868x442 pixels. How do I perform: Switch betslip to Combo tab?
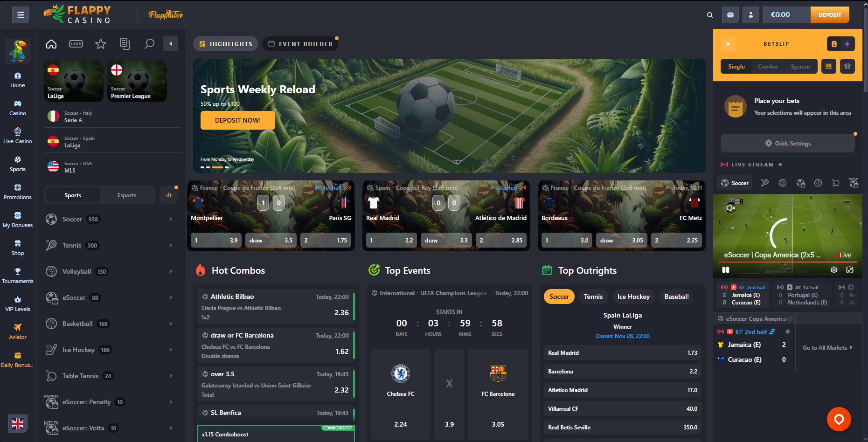767,67
